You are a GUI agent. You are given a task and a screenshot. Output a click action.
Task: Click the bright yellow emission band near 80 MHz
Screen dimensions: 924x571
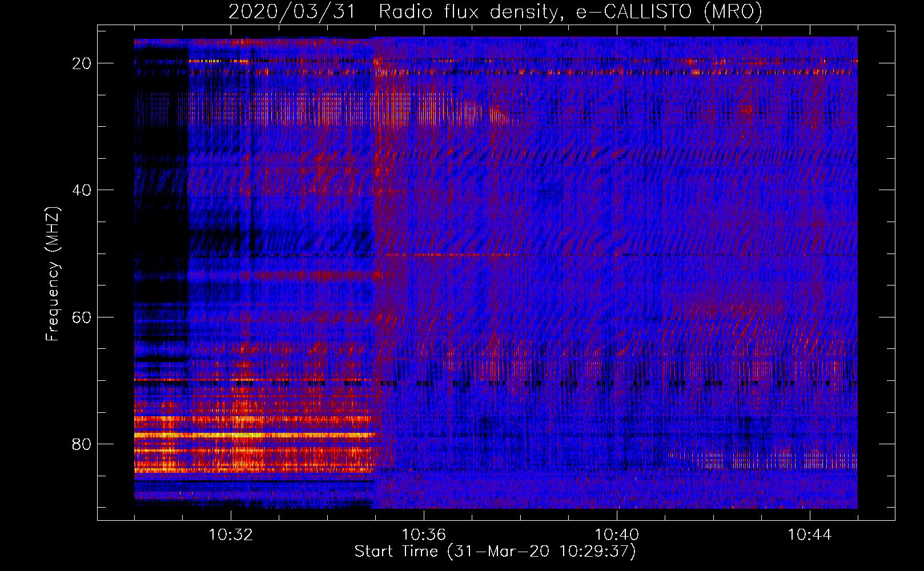(x=255, y=435)
